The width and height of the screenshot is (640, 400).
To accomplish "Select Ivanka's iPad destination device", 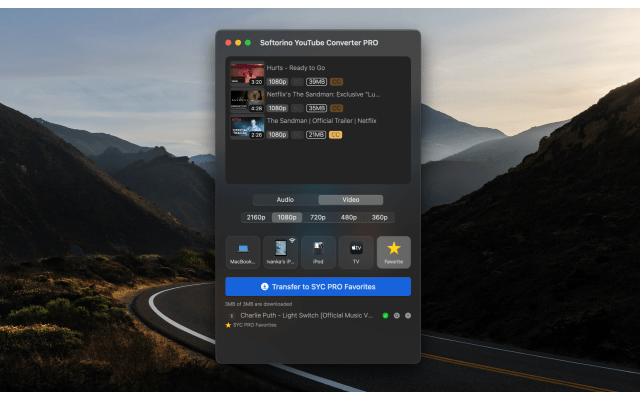I will [280, 252].
